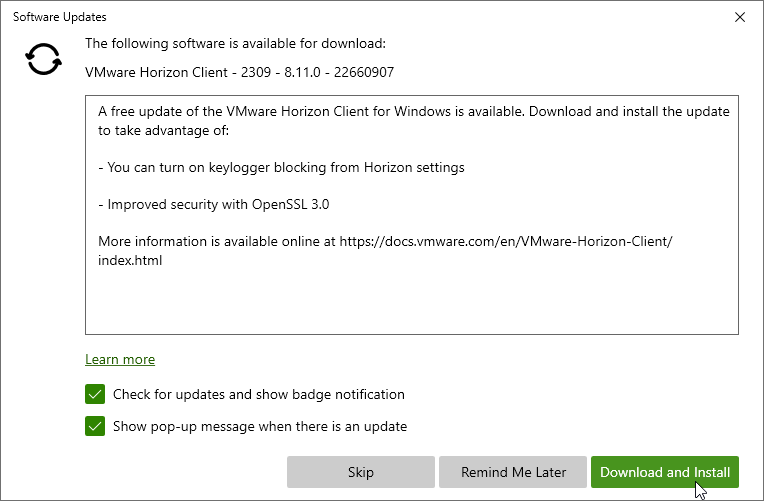Click the circular sync arrows update icon
This screenshot has width=764, height=501.
coord(43,59)
